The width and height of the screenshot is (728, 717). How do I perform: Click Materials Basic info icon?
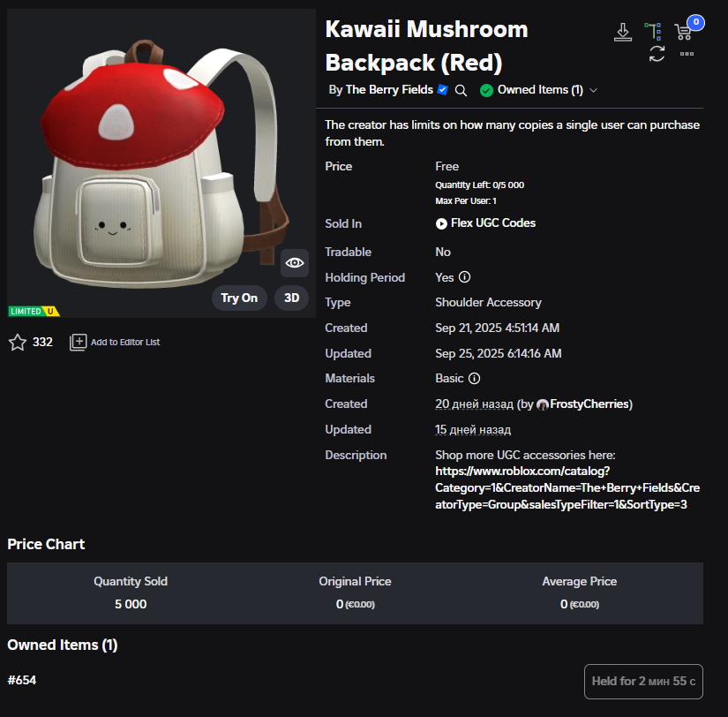(x=474, y=378)
